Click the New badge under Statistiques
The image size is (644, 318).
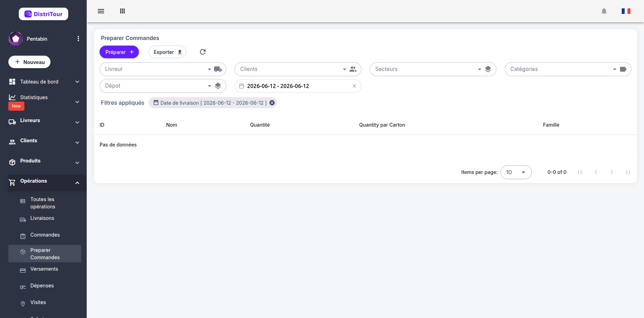pos(16,106)
